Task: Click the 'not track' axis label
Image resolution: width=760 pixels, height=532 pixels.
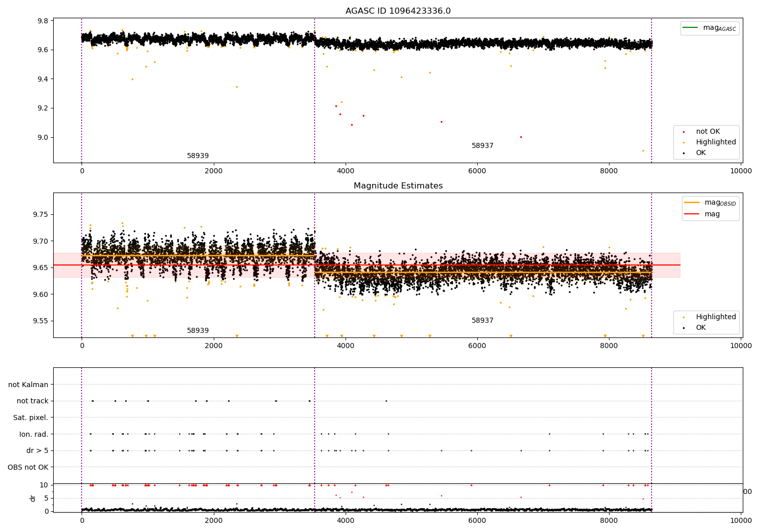Action: click(32, 401)
